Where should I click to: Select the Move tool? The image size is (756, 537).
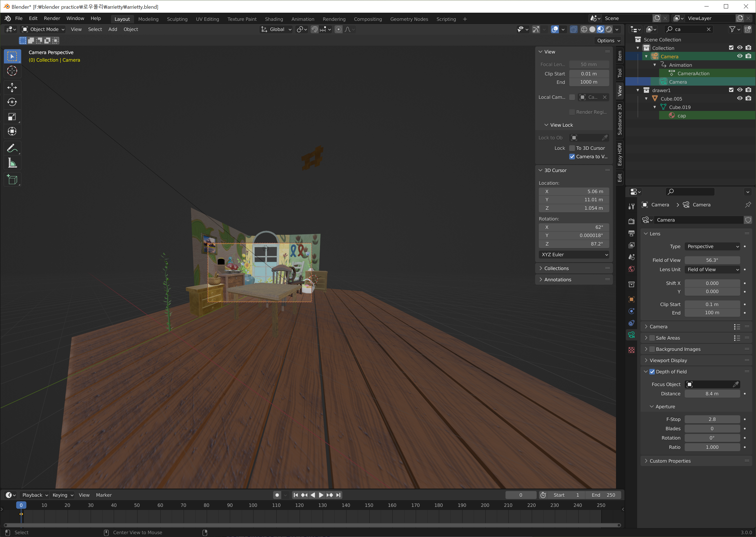[12, 88]
